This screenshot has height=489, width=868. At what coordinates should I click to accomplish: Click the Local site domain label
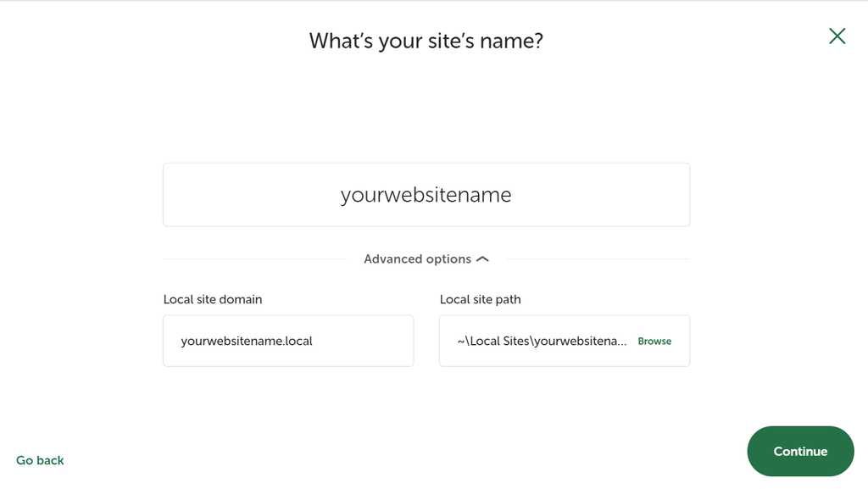pos(212,299)
